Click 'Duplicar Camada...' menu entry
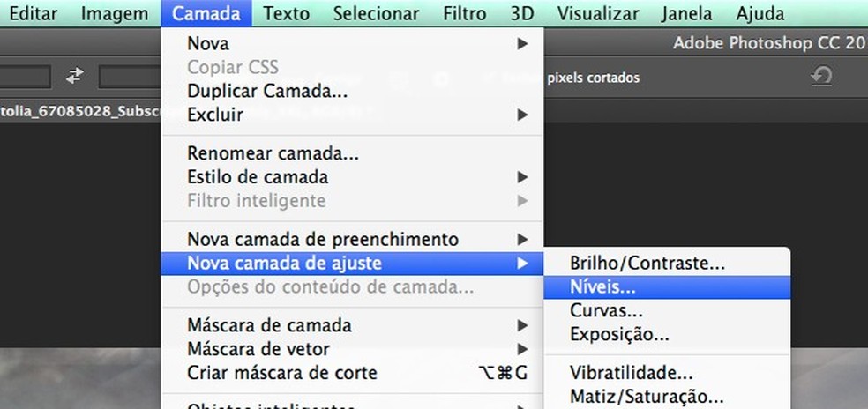 pyautogui.click(x=266, y=91)
